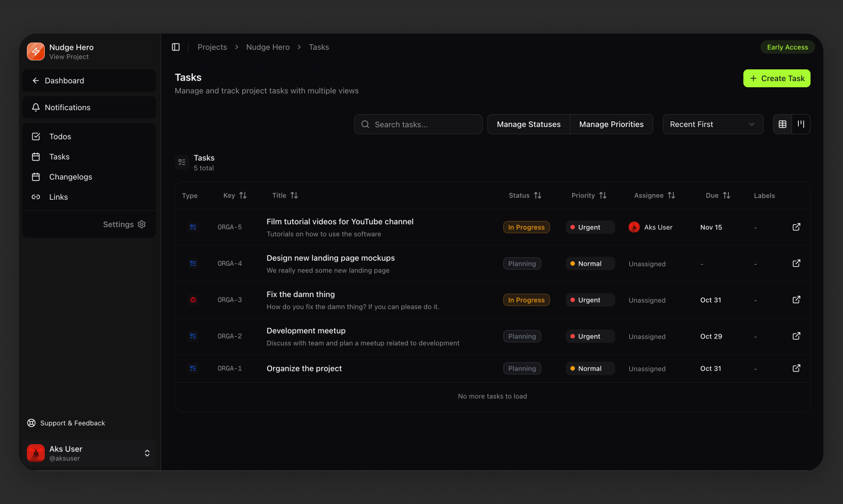Open task 'Design new landing page mockups'

[x=331, y=258]
